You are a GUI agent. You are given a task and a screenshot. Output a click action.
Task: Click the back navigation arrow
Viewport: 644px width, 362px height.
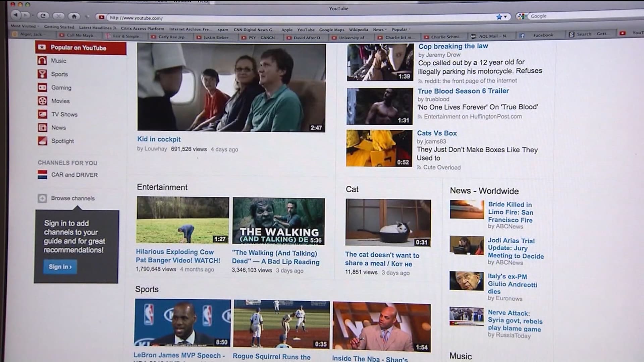(15, 15)
